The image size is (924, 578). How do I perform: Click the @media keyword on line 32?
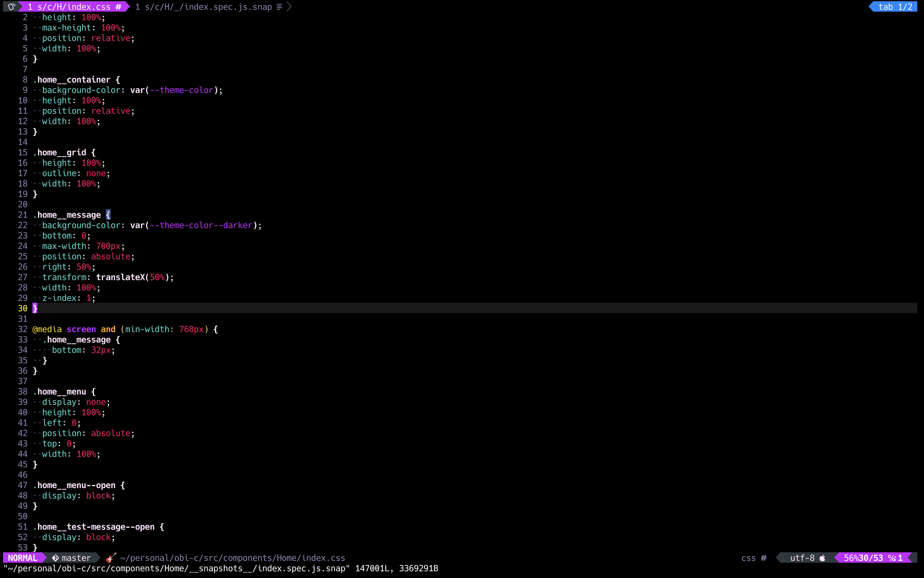pyautogui.click(x=47, y=329)
